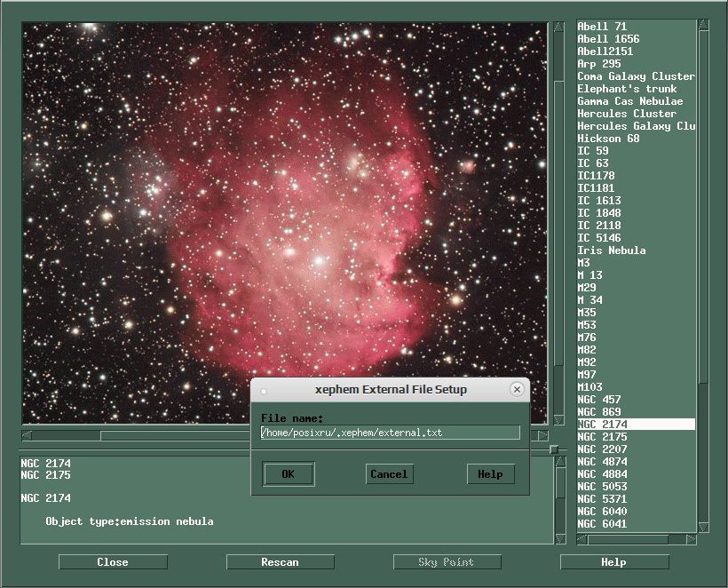Select M 13 in the list

tap(636, 275)
